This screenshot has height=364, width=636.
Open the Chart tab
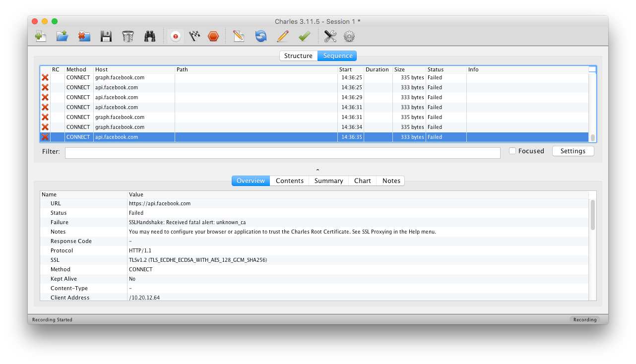(x=363, y=181)
